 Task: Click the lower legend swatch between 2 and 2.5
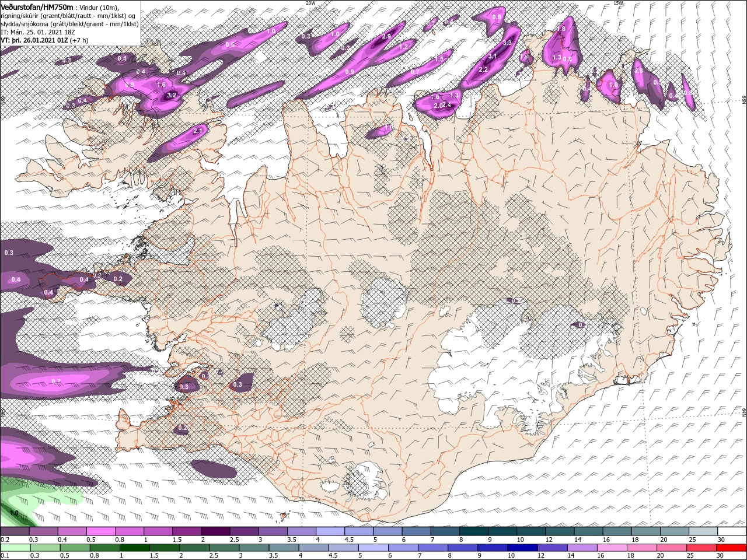pyautogui.click(x=194, y=548)
